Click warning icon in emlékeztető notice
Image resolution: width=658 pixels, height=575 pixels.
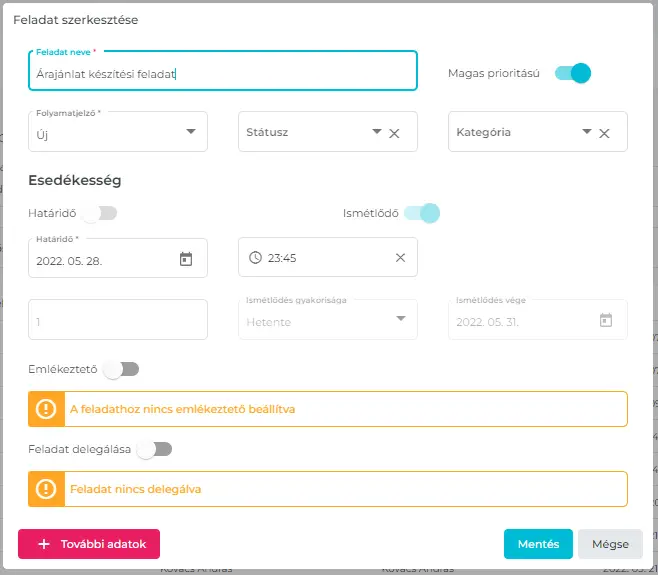coord(46,409)
